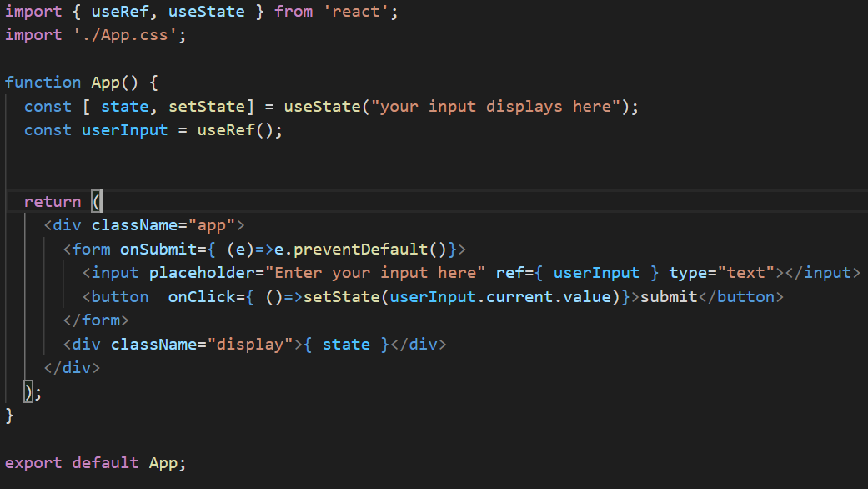Click className="app" string value
The image size is (868, 489).
point(212,226)
